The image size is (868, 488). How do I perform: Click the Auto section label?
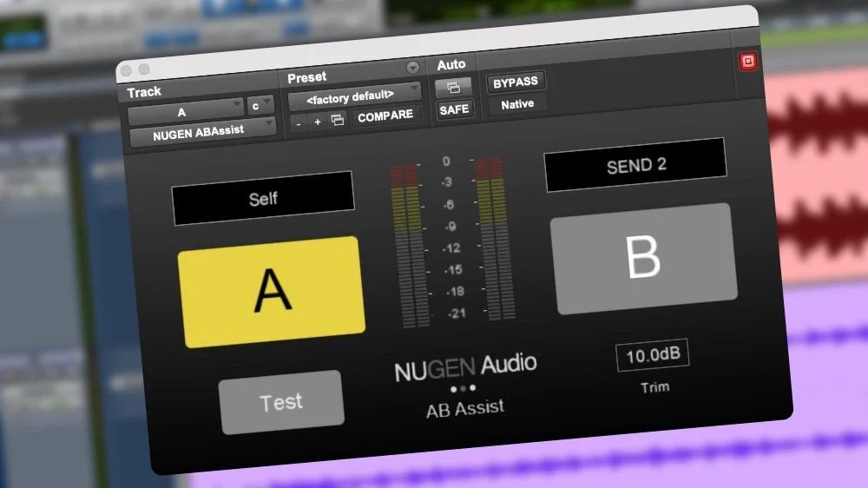(x=451, y=65)
